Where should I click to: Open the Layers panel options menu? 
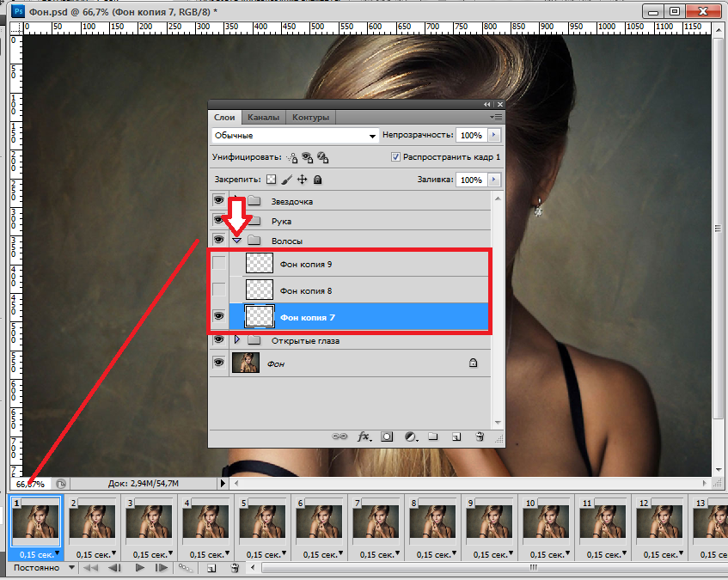[496, 118]
